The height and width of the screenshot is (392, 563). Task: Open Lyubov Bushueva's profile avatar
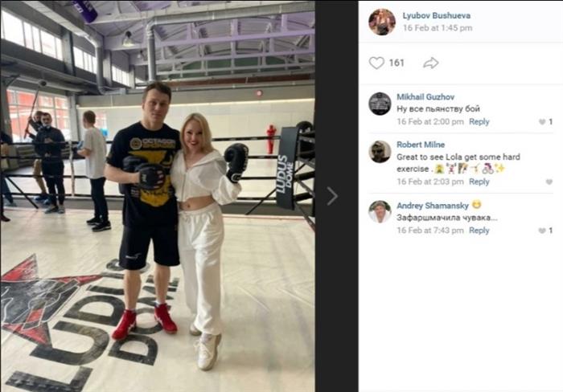coord(382,22)
